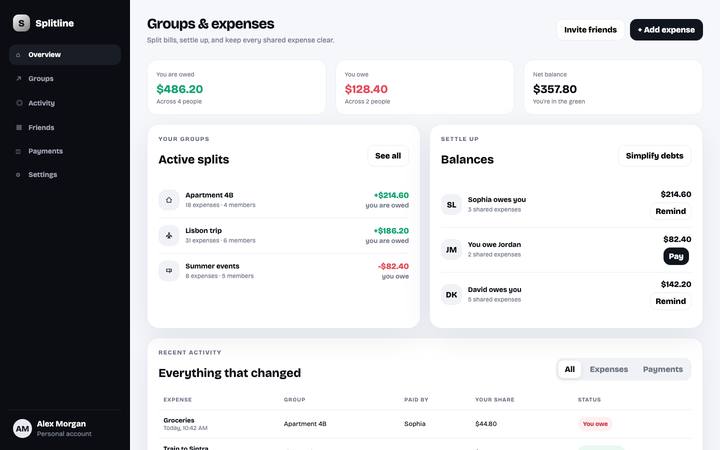This screenshot has height=450, width=720.
Task: Click the Lisbon trip plane icon
Action: 169,235
